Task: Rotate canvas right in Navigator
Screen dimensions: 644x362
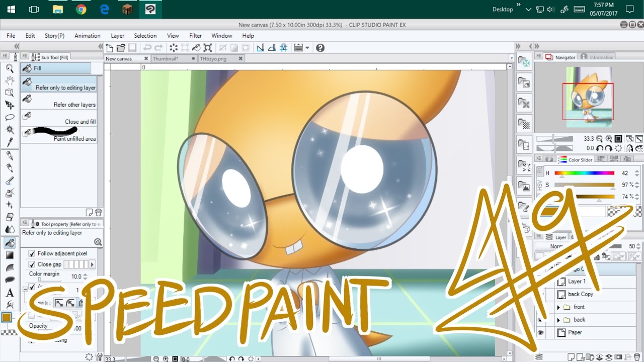Action: coord(609,148)
